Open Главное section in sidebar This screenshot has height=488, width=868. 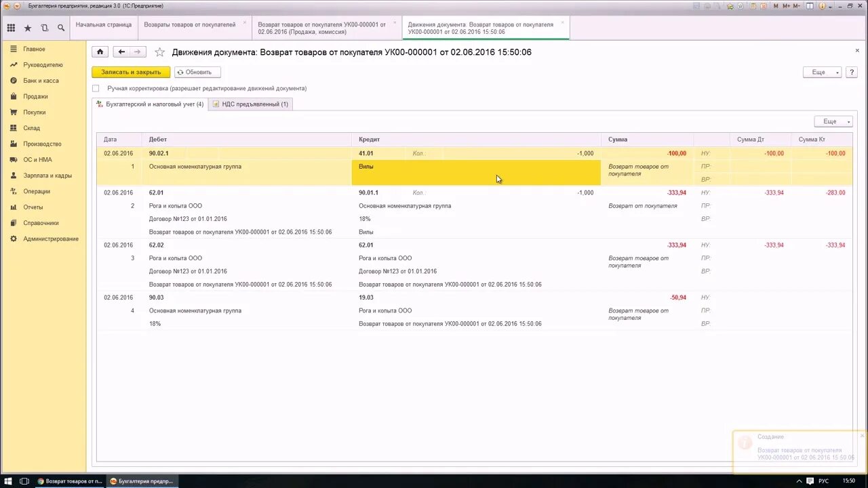tap(34, 49)
